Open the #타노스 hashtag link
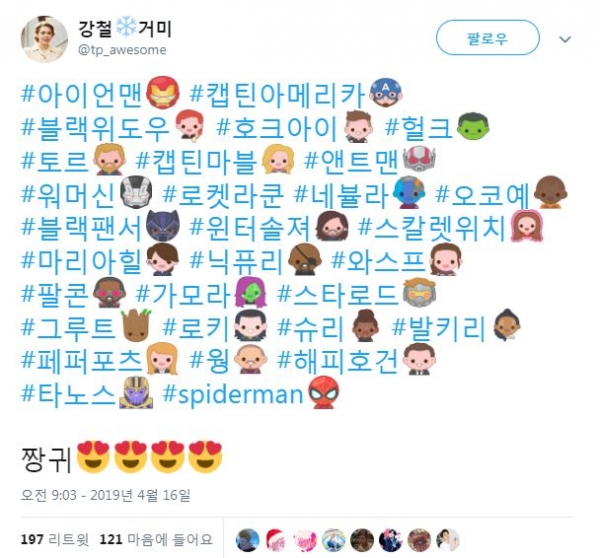The image size is (600, 558). [x=68, y=393]
